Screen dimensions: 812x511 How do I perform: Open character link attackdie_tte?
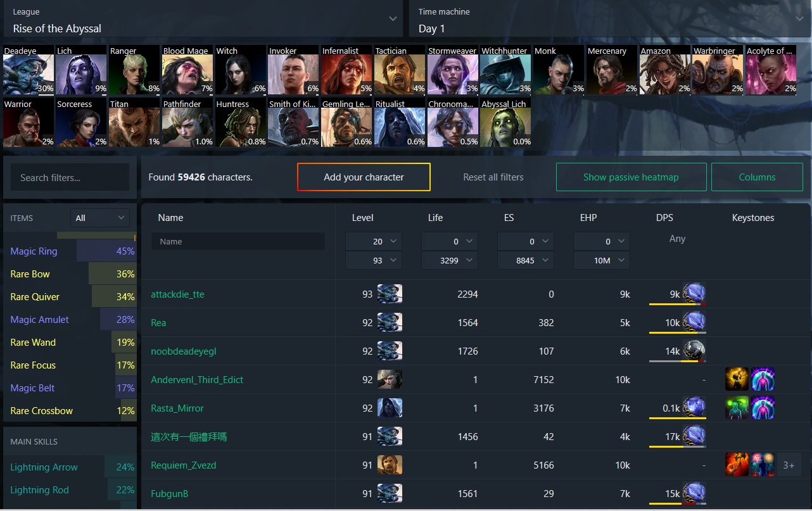[x=177, y=294]
